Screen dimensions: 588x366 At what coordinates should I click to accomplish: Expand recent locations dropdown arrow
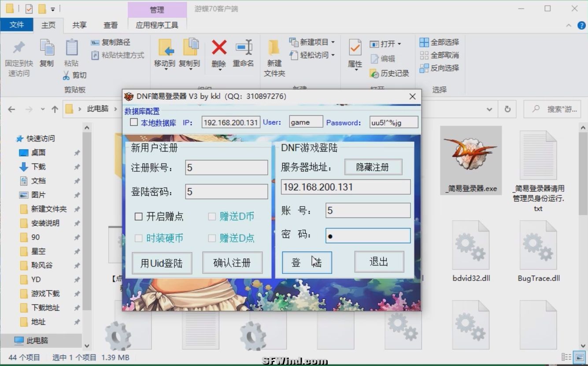[x=43, y=109]
